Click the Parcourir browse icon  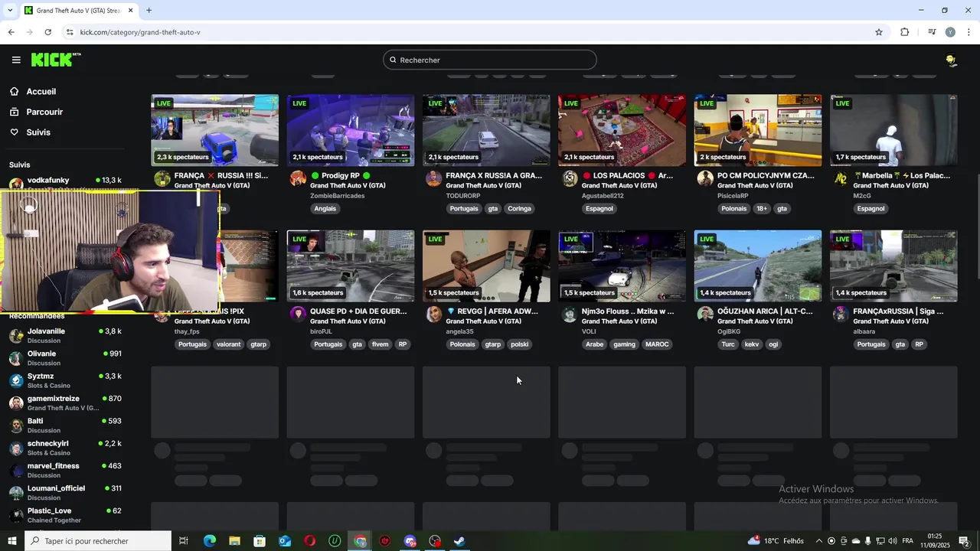(15, 112)
